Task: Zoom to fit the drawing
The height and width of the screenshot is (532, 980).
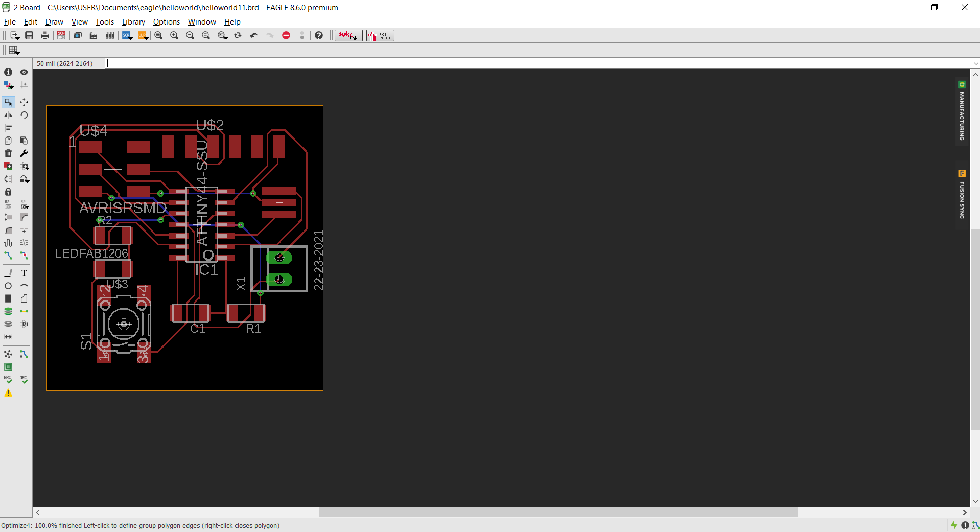Action: tap(158, 35)
